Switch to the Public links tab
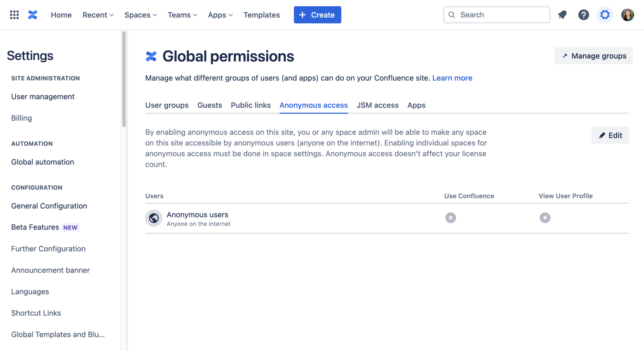Viewport: 644px width, 351px height. pos(251,105)
